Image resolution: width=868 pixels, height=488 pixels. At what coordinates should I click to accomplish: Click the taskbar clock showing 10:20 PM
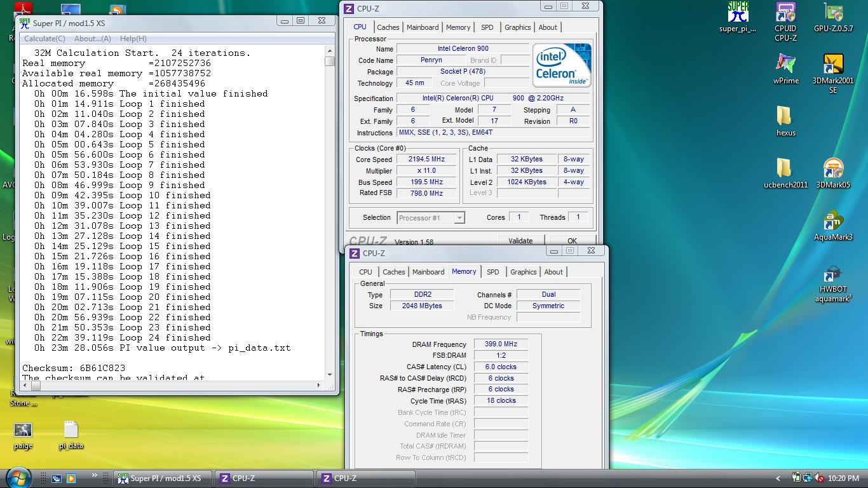tap(844, 478)
